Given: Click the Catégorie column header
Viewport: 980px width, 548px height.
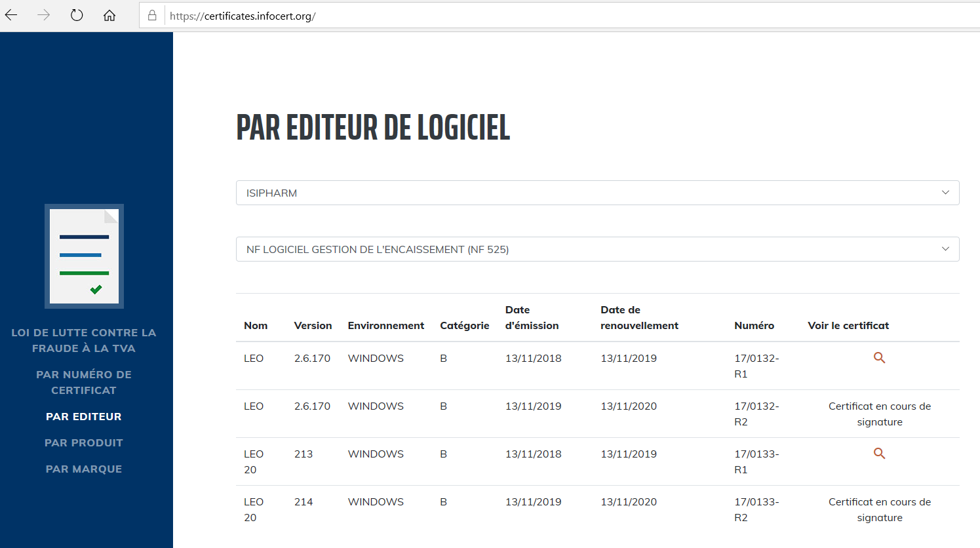Looking at the screenshot, I should (465, 326).
